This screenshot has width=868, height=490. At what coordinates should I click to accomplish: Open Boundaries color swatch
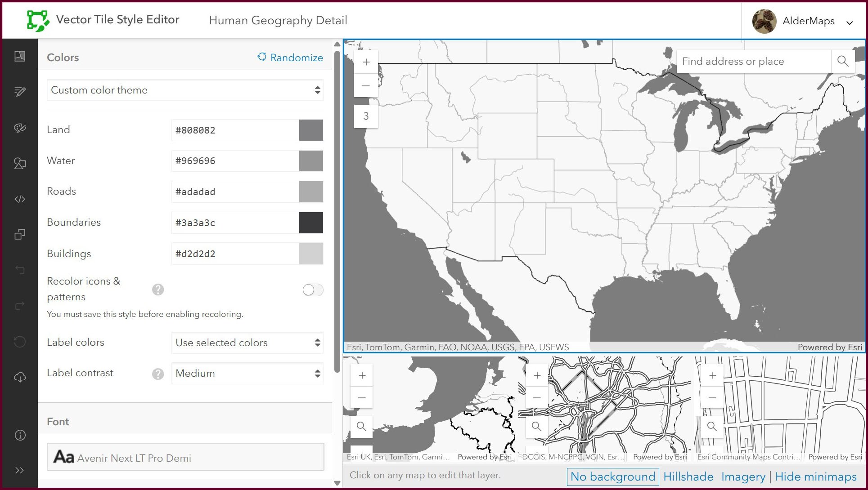tap(311, 223)
